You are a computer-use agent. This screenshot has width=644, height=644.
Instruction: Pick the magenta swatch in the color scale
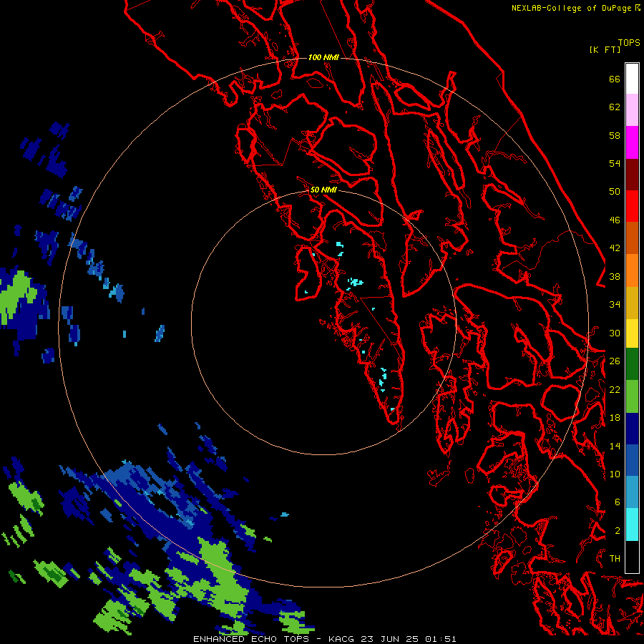632,142
